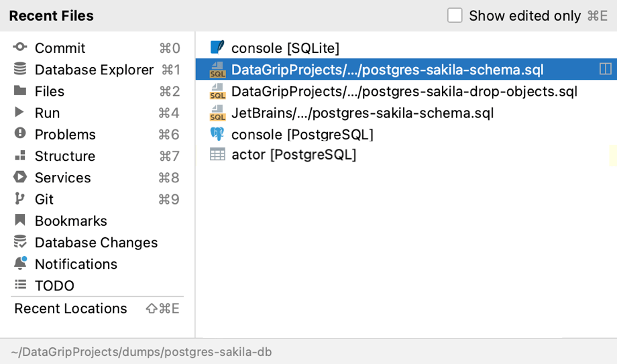
Task: Click the Problems exclamation icon
Action: (x=19, y=133)
